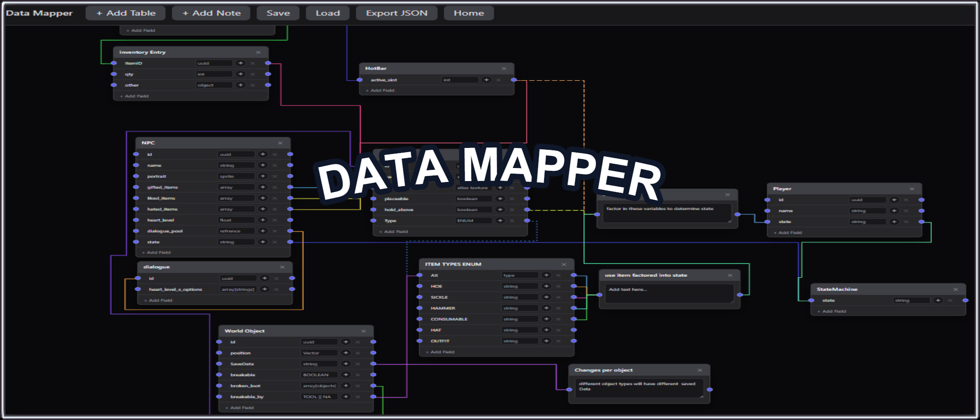Edit the atlas texture type field
980x420 pixels.
[474, 188]
